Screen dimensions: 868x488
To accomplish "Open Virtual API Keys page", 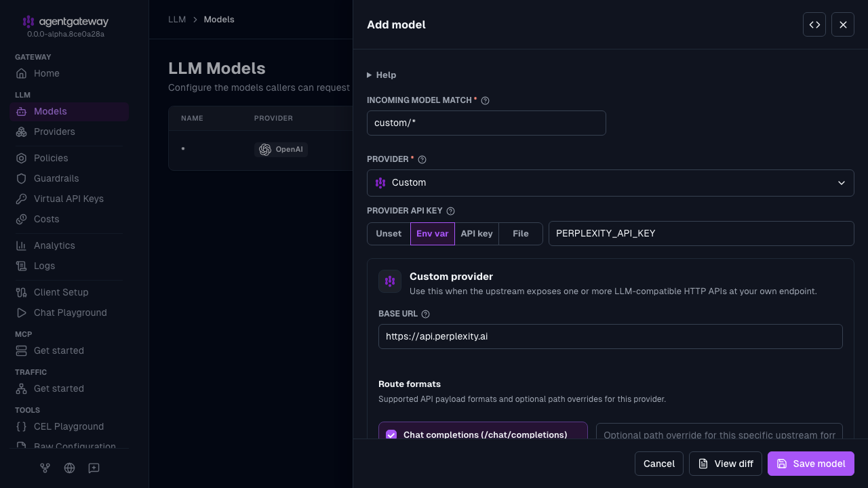I will (x=69, y=199).
